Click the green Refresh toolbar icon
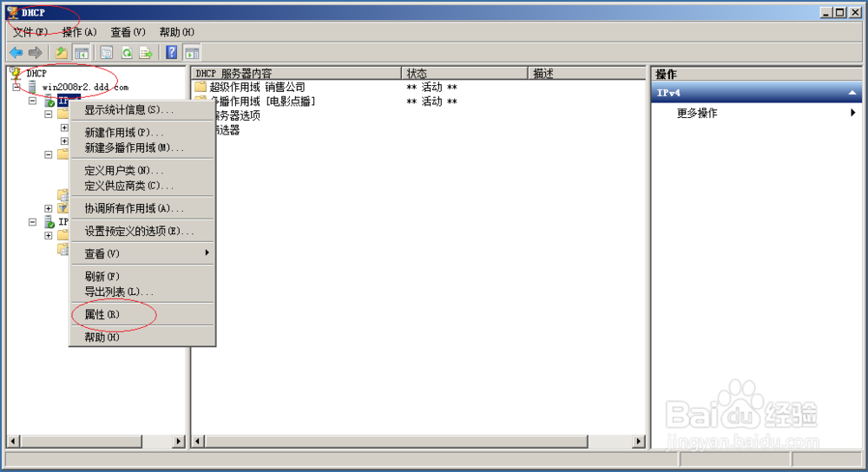This screenshot has height=472, width=868. (127, 53)
